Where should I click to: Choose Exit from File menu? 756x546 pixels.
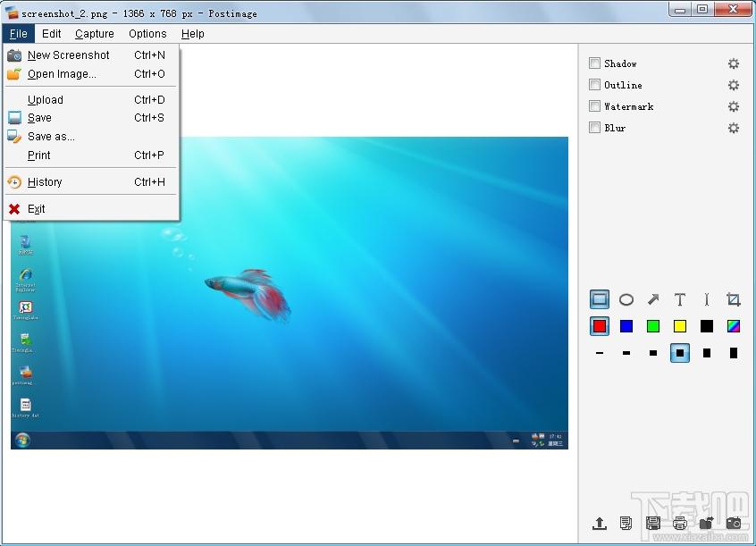tap(91, 209)
